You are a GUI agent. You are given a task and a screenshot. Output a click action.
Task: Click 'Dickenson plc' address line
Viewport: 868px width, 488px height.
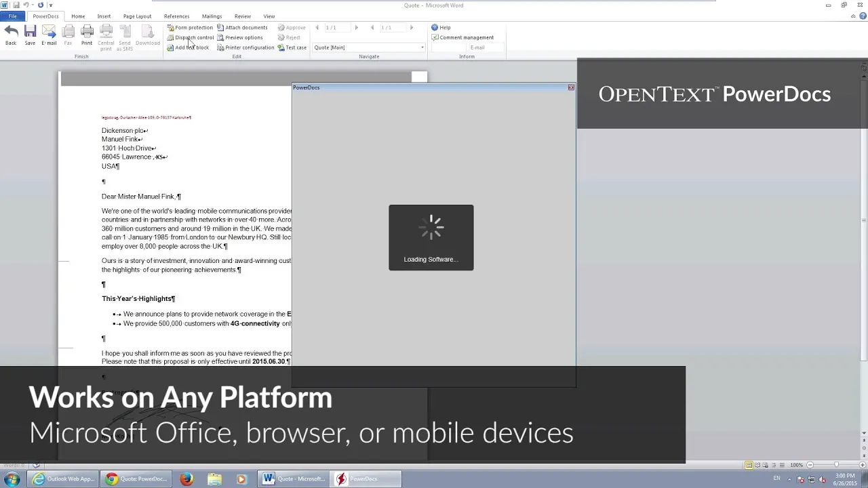coord(125,131)
